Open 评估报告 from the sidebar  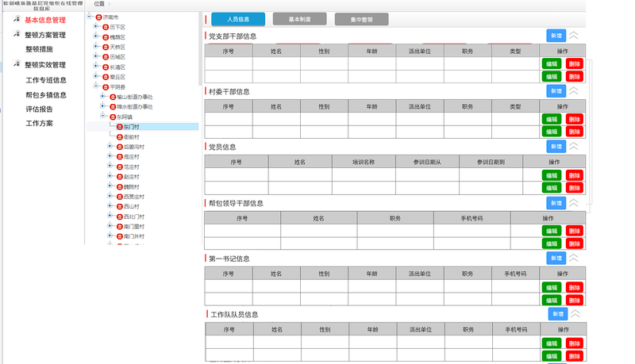pyautogui.click(x=39, y=109)
